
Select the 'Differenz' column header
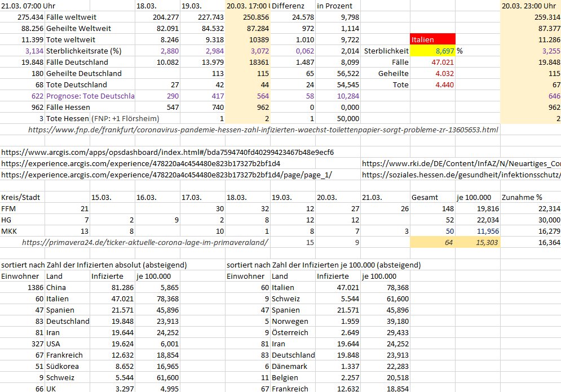point(293,6)
